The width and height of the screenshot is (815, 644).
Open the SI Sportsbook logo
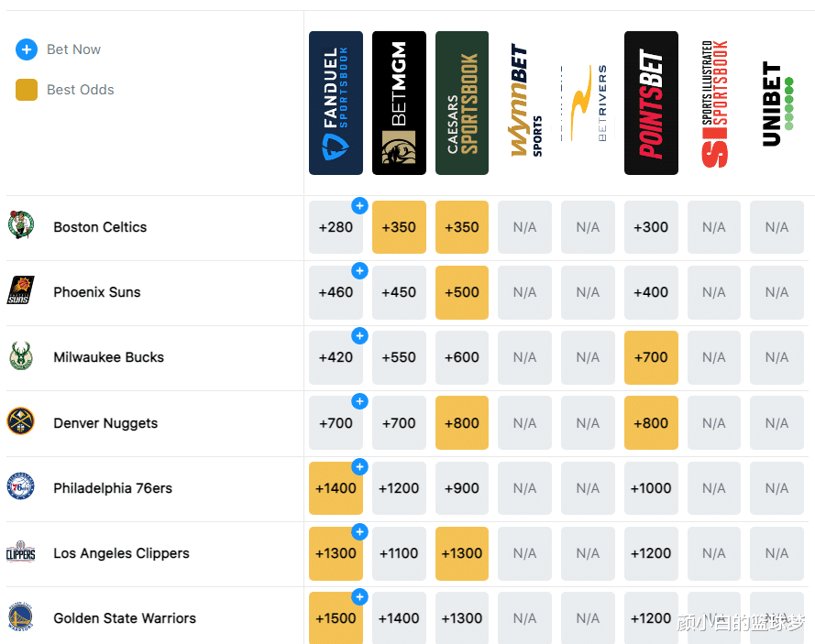714,103
